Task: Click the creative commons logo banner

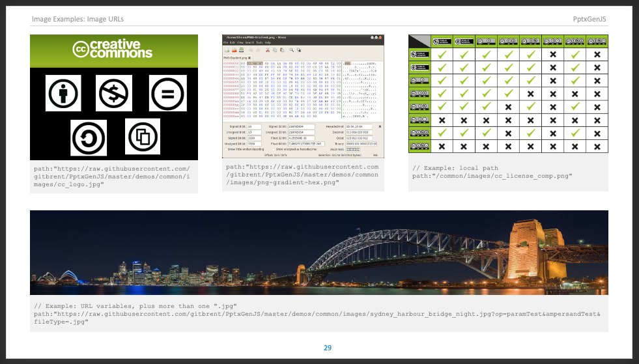Action: pos(114,51)
